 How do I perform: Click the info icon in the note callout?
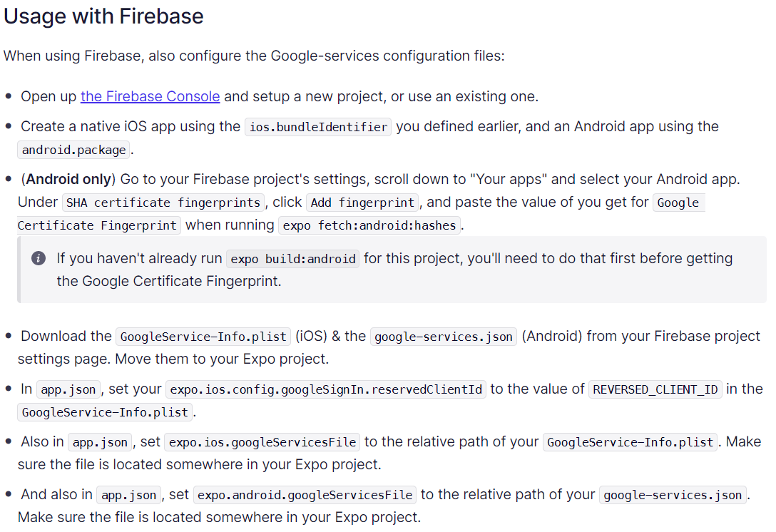[x=39, y=258]
